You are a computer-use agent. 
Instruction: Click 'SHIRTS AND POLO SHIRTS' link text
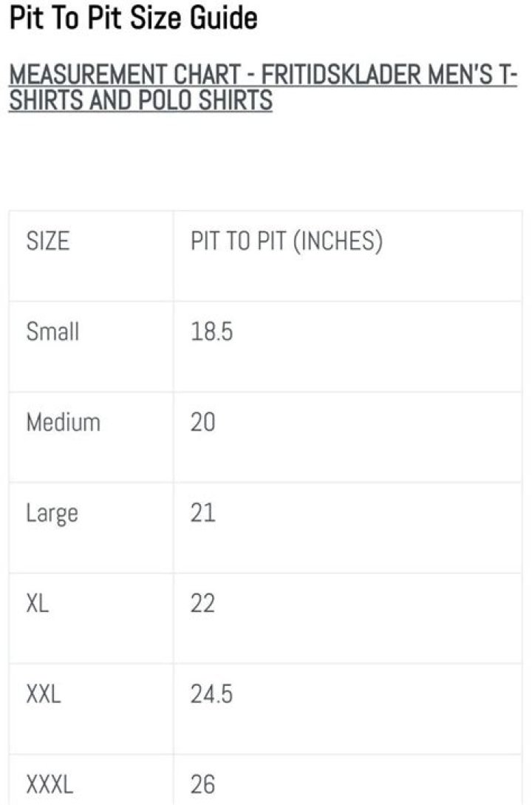point(140,100)
